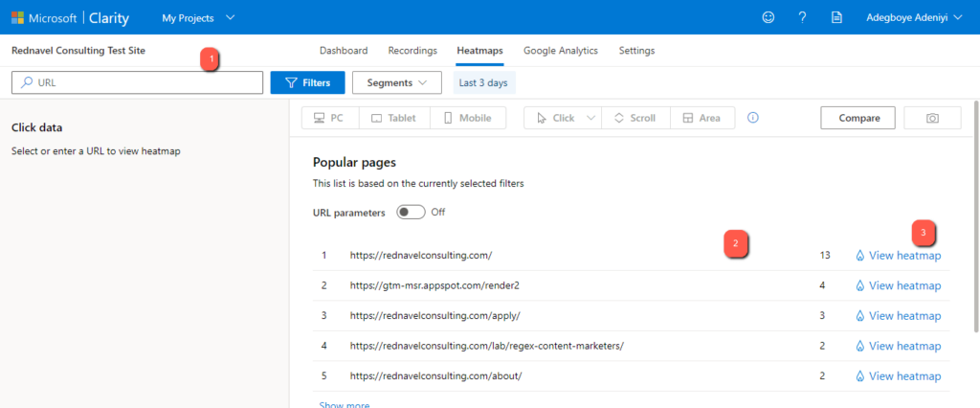Viewport: 980px width, 408px height.
Task: Click the Compare button
Action: click(859, 118)
